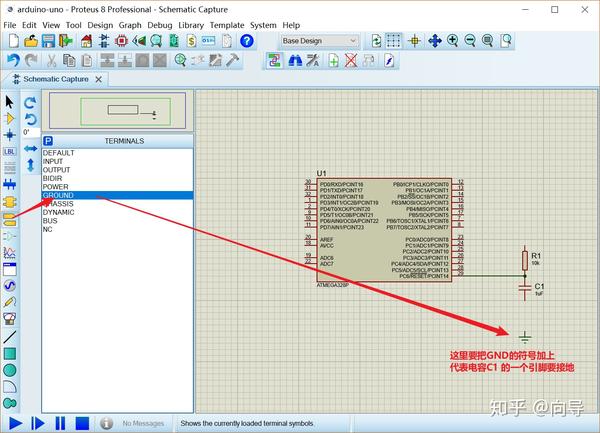Image resolution: width=600 pixels, height=433 pixels.
Task: Select the INPUT terminal
Action: [x=117, y=161]
